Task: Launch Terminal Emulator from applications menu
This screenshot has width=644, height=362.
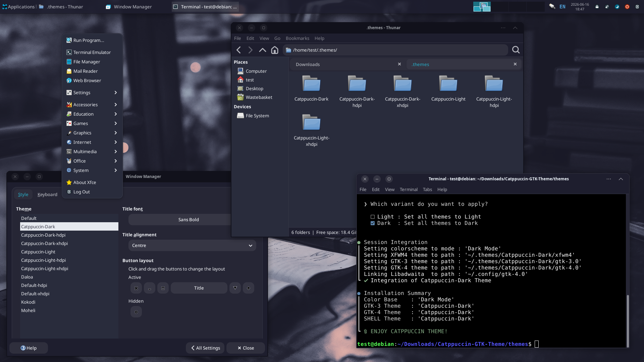Action: [92, 52]
